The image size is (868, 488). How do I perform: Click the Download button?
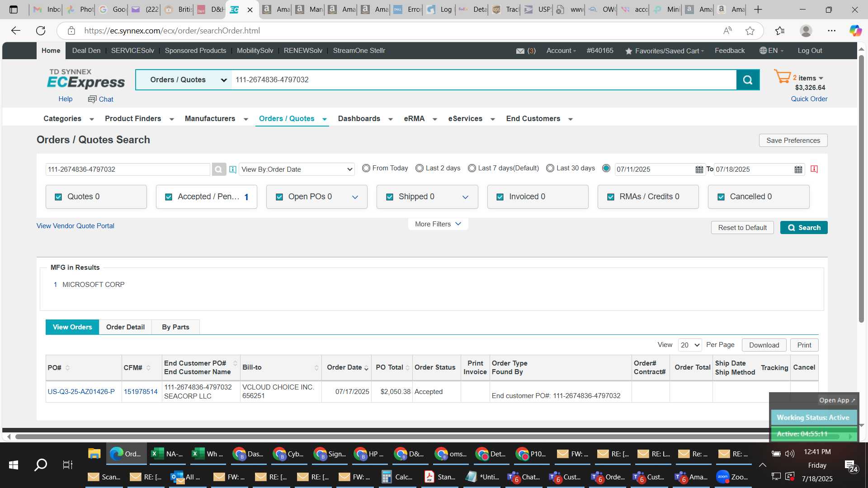(x=764, y=345)
